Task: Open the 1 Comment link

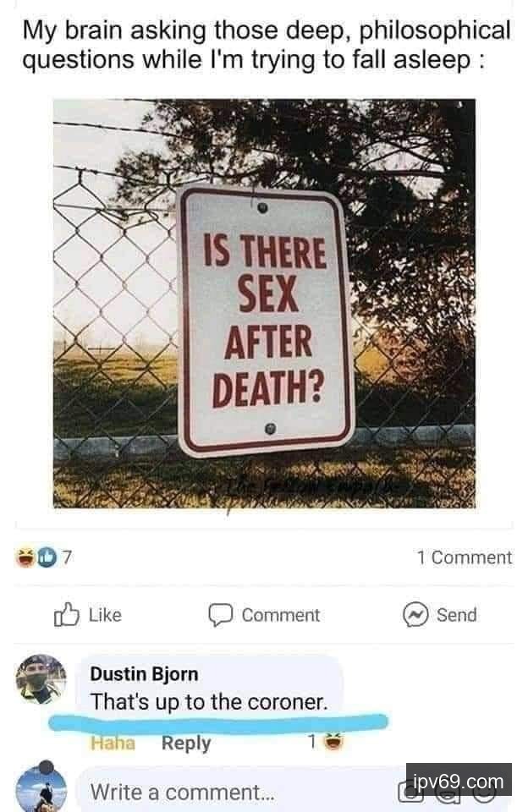Action: tap(465, 557)
